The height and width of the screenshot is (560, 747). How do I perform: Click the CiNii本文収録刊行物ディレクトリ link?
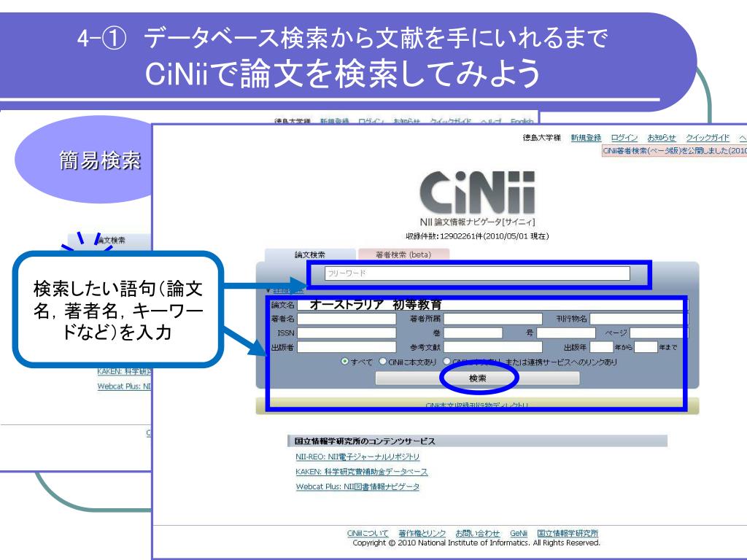point(477,405)
